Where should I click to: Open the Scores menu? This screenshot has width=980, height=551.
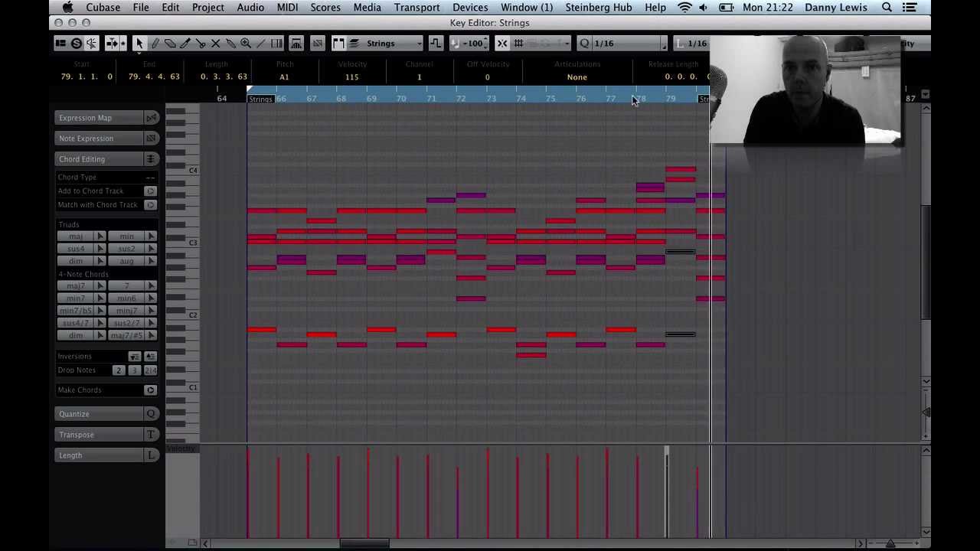325,8
